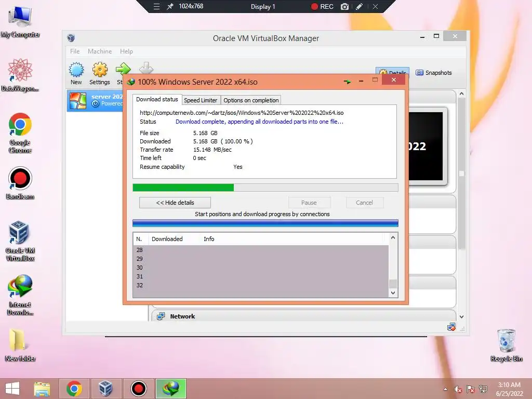Screen dimensions: 532x399
Task: Click the network icon in system tray
Action: pos(483,389)
